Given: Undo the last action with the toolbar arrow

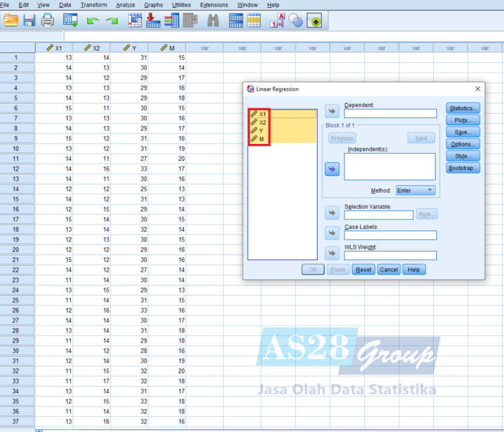Looking at the screenshot, I should point(93,21).
